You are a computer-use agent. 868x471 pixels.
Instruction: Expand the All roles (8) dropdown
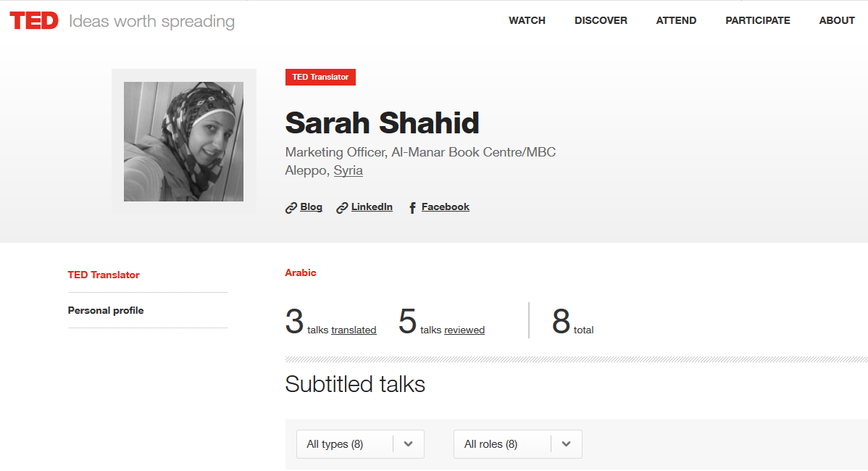(518, 444)
